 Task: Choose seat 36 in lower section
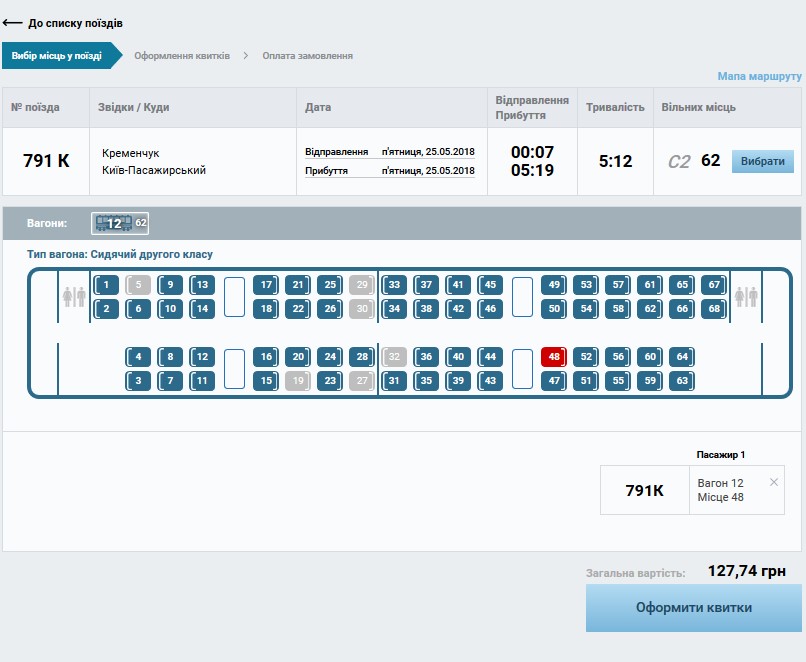(426, 357)
